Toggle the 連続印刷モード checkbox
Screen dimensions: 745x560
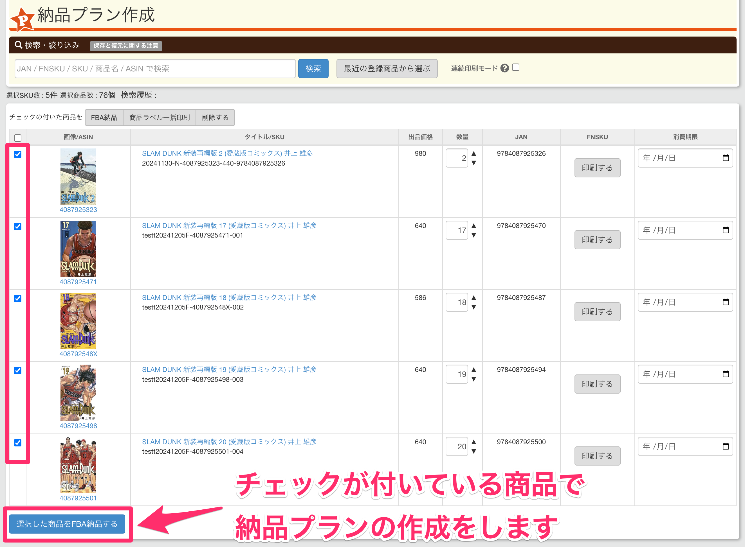pos(515,67)
